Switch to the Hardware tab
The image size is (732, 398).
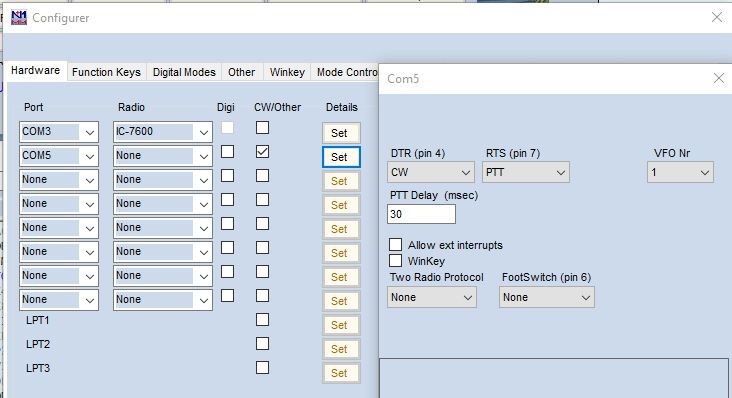click(35, 70)
